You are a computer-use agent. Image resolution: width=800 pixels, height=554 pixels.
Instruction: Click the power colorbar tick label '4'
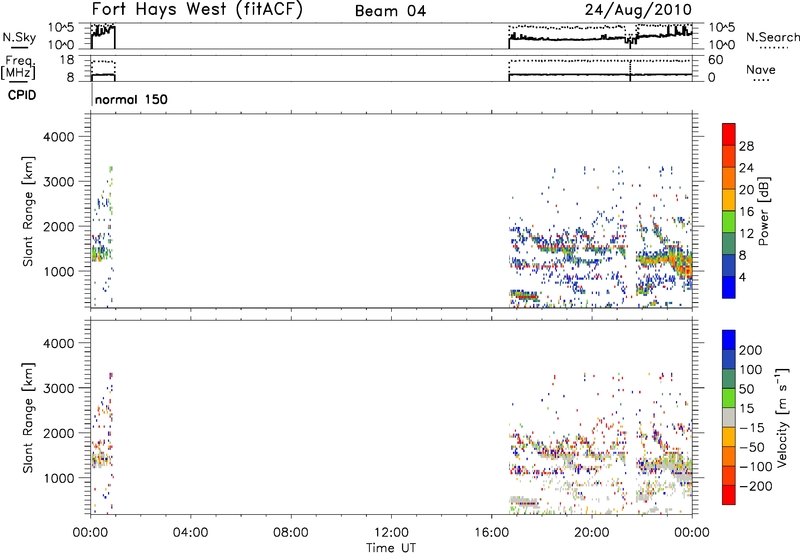click(743, 277)
